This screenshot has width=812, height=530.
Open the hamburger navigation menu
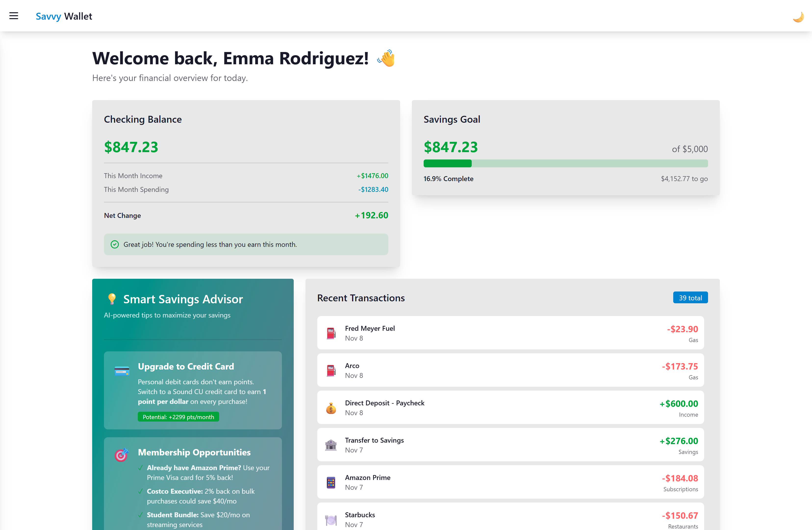point(14,16)
